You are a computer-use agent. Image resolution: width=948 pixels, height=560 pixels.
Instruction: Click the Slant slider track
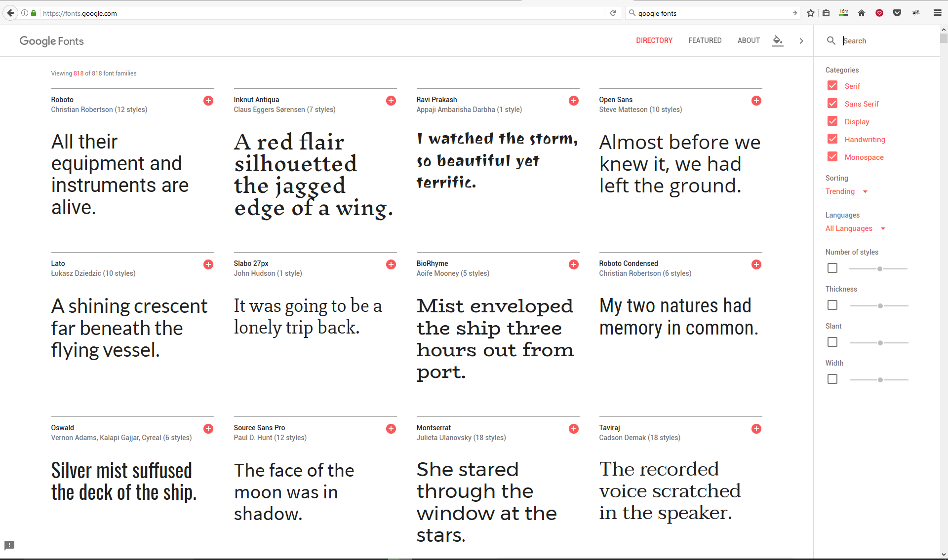click(878, 343)
